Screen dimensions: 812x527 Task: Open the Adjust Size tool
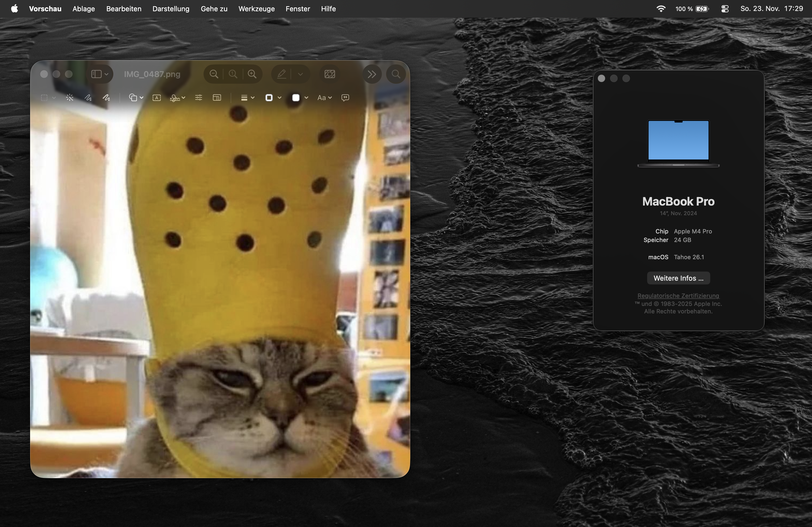[x=217, y=98]
